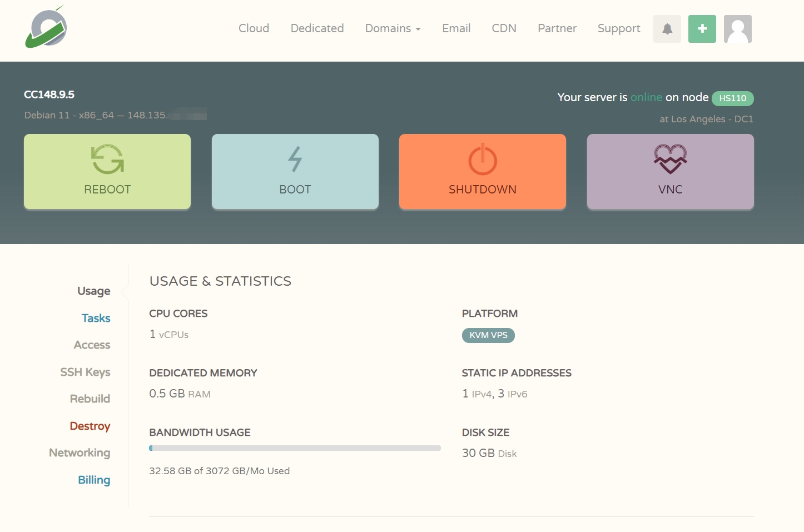804x532 pixels.
Task: Click the bandwidth usage progress bar
Action: coord(295,448)
